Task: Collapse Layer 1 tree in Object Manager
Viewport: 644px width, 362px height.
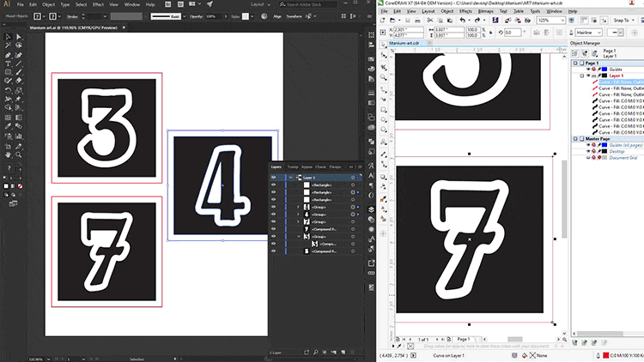Action: click(x=581, y=75)
